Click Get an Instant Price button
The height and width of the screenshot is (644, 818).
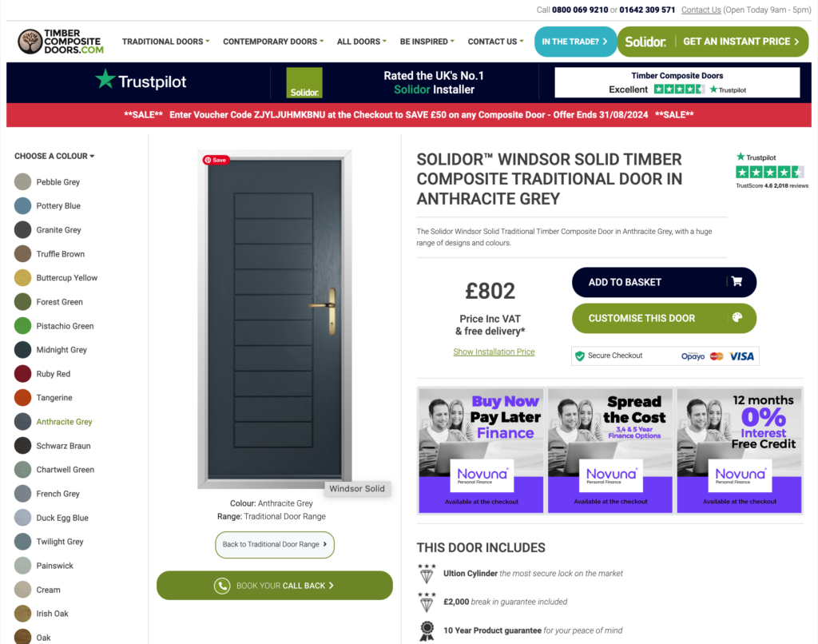point(713,42)
